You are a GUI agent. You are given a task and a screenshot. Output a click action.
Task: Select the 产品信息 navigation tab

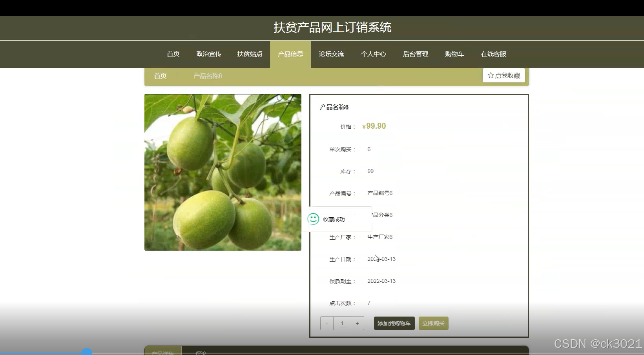pos(290,54)
